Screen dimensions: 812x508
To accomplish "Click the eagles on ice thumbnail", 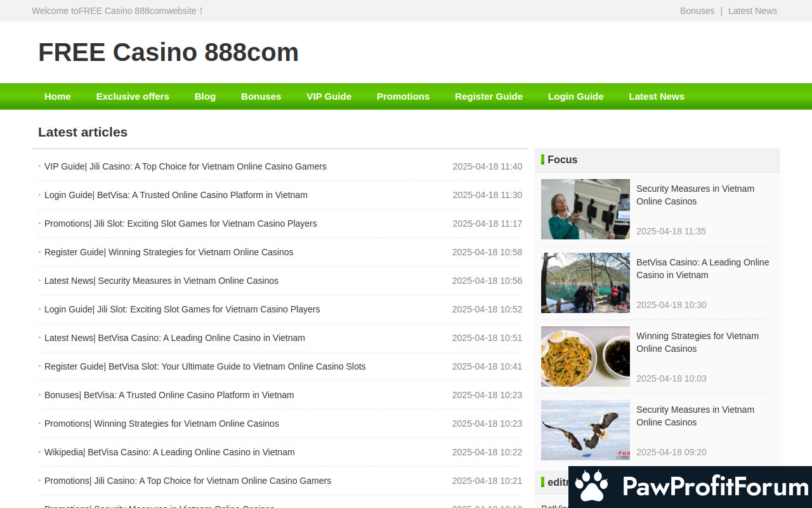I will (x=586, y=430).
